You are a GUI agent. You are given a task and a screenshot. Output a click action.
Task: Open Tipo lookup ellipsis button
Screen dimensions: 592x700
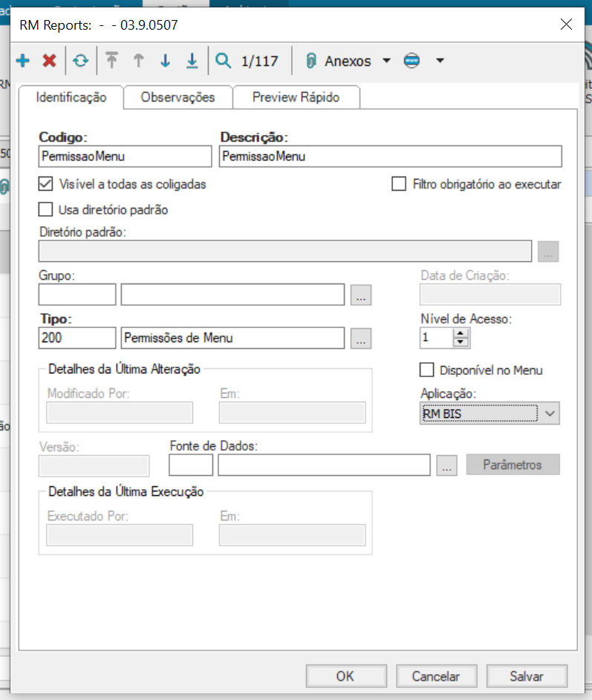(361, 338)
